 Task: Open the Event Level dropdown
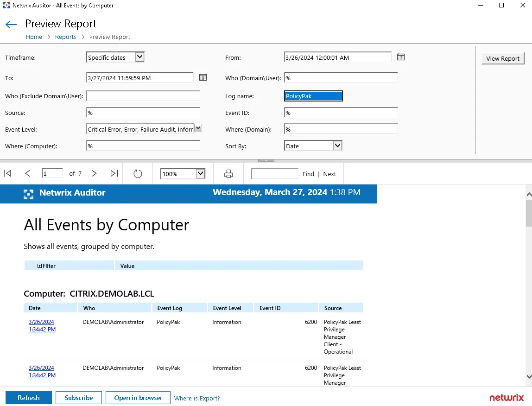point(198,129)
